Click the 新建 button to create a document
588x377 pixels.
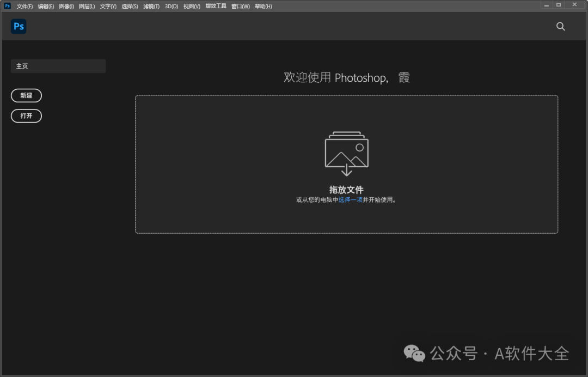point(26,95)
